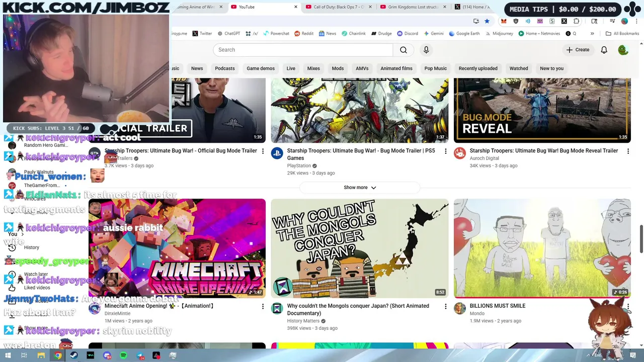Select the New to you chip
This screenshot has height=362, width=644.
[552, 68]
